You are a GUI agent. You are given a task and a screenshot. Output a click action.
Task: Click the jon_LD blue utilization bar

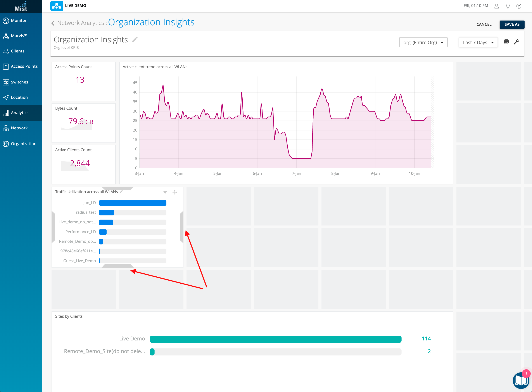pos(133,203)
